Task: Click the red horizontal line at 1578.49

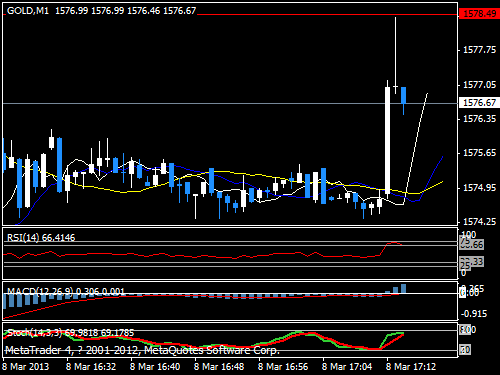Action: [327, 14]
